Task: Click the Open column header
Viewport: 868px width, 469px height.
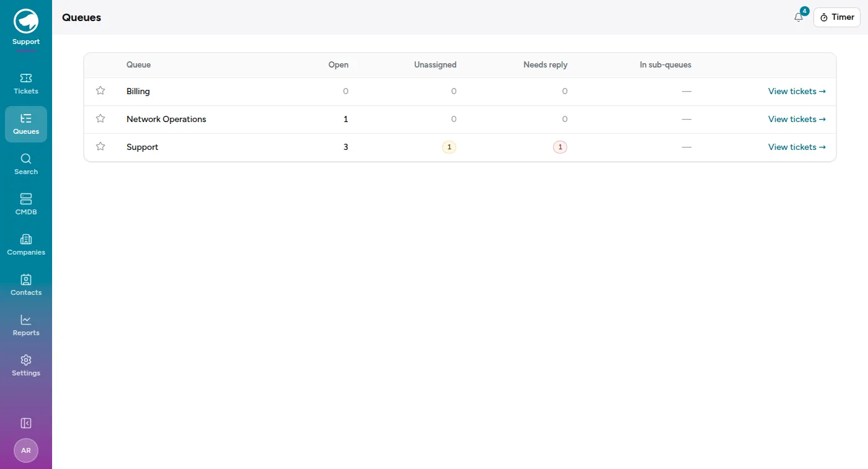Action: pyautogui.click(x=339, y=64)
